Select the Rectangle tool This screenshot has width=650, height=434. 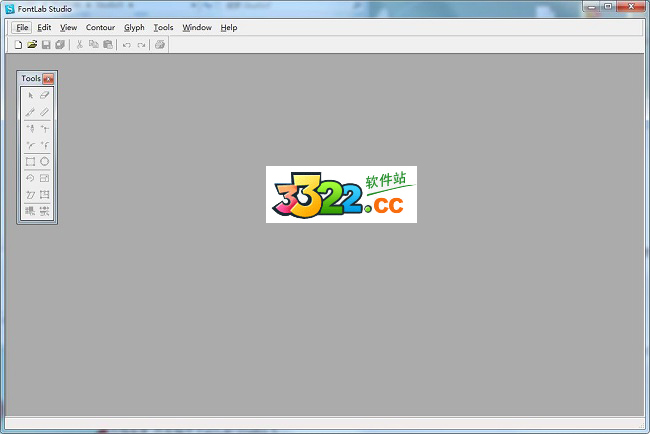click(30, 162)
